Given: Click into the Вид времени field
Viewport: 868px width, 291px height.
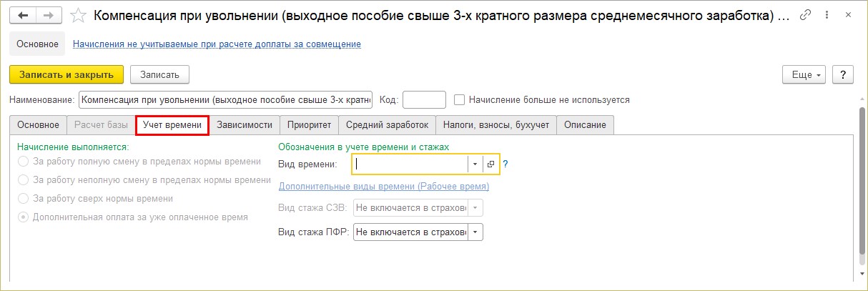Looking at the screenshot, I should [411, 164].
